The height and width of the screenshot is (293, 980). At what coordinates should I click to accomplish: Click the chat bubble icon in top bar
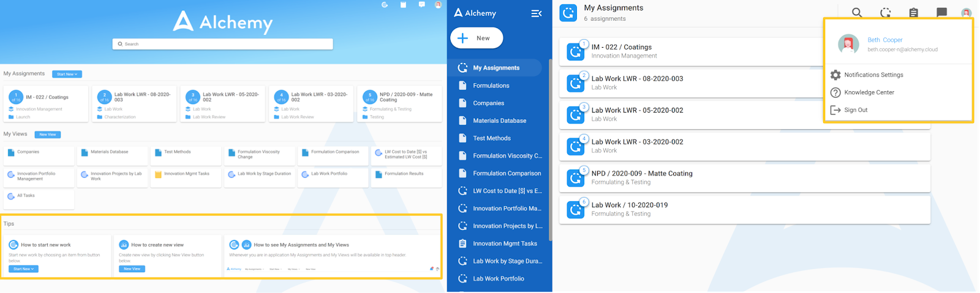(941, 12)
